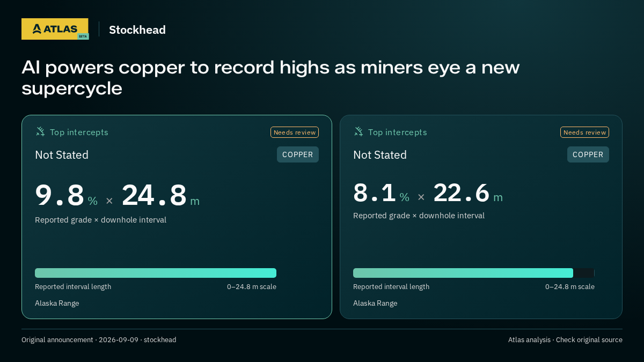Click Not Stated on the 9.8% card
644x362 pixels.
point(62,155)
